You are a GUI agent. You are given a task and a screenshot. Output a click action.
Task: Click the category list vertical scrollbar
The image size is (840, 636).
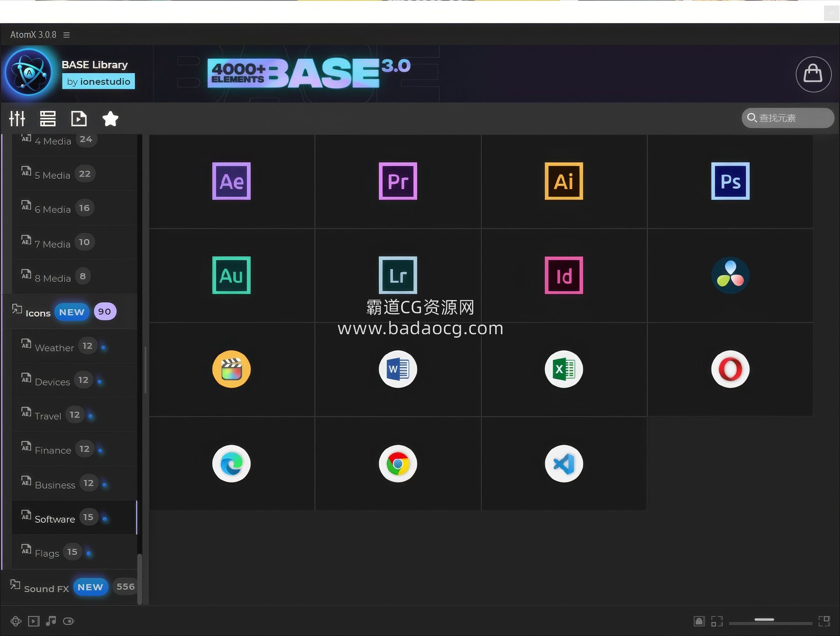[140, 579]
